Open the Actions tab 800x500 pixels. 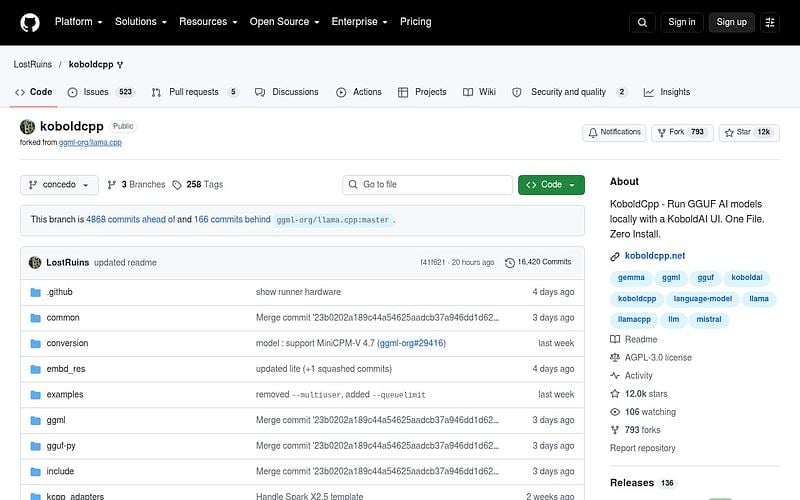coord(359,92)
